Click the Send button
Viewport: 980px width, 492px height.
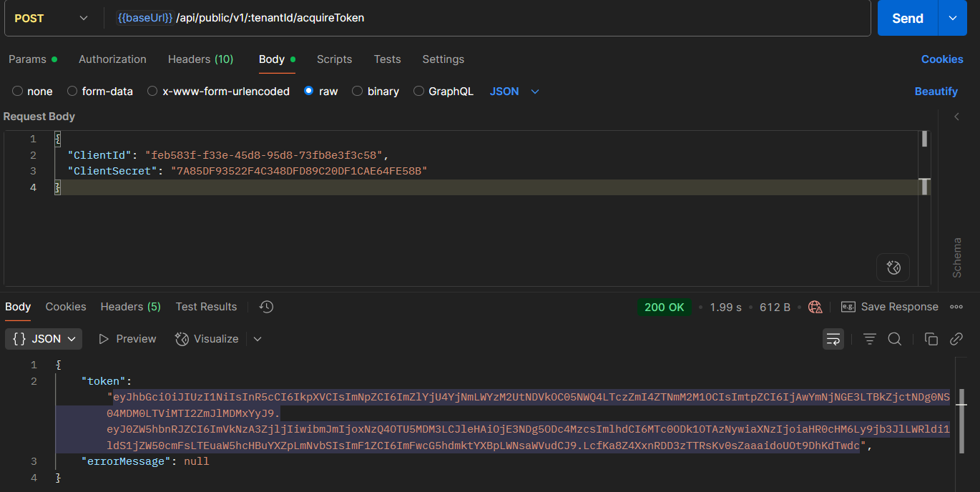click(908, 19)
